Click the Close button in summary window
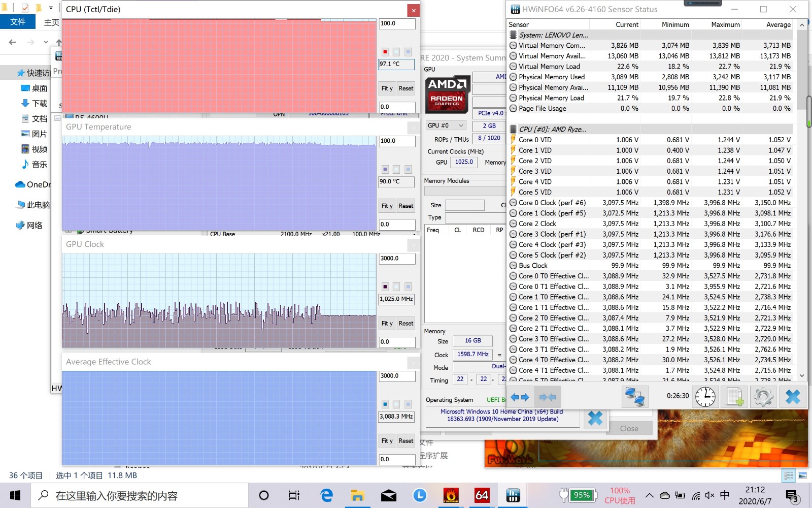Viewport: 812px width, 508px height. pyautogui.click(x=629, y=428)
